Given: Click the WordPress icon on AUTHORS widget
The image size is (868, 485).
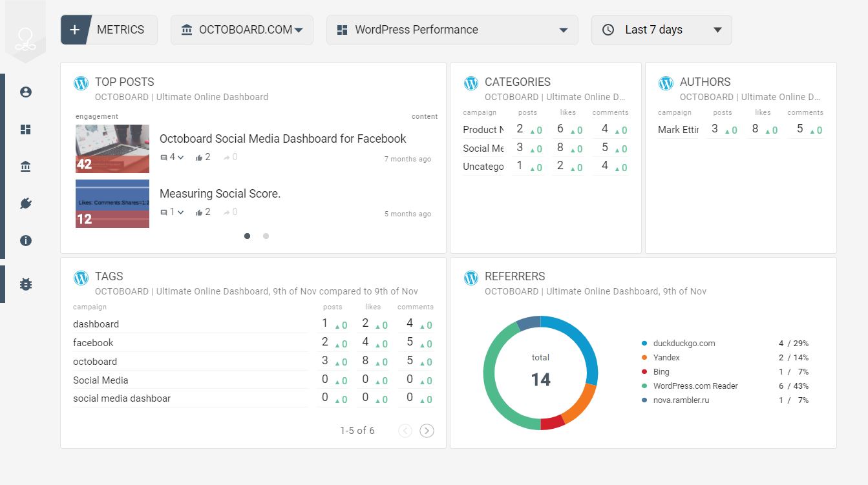Looking at the screenshot, I should coord(666,83).
